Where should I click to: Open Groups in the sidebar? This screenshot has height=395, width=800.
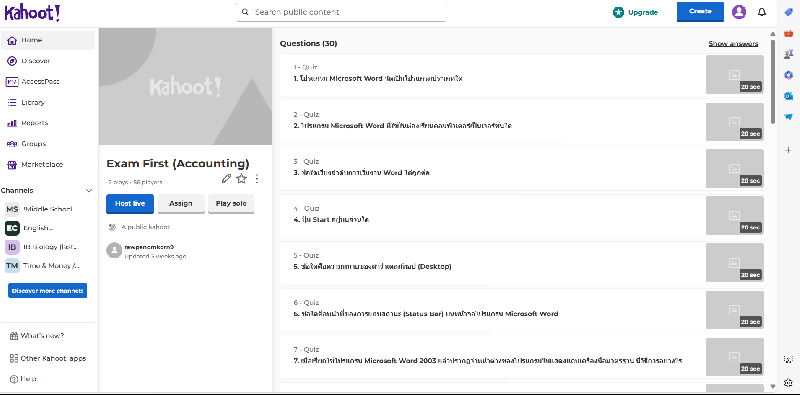click(48, 144)
